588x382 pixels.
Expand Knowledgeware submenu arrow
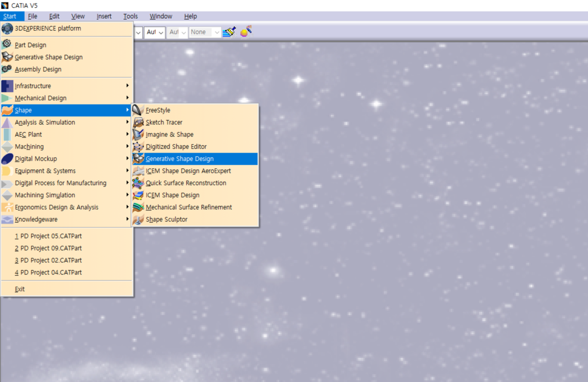coord(127,219)
